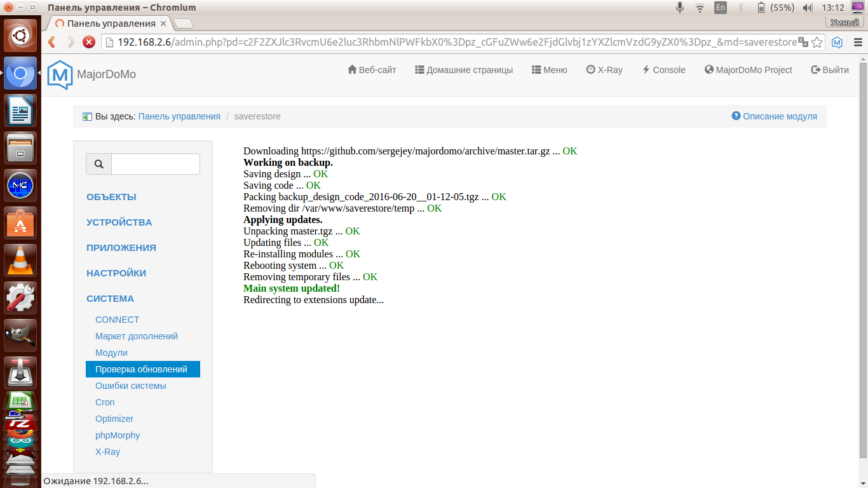Bookmark this page with star icon
Image resolution: width=868 pixels, height=488 pixels.
coord(817,43)
